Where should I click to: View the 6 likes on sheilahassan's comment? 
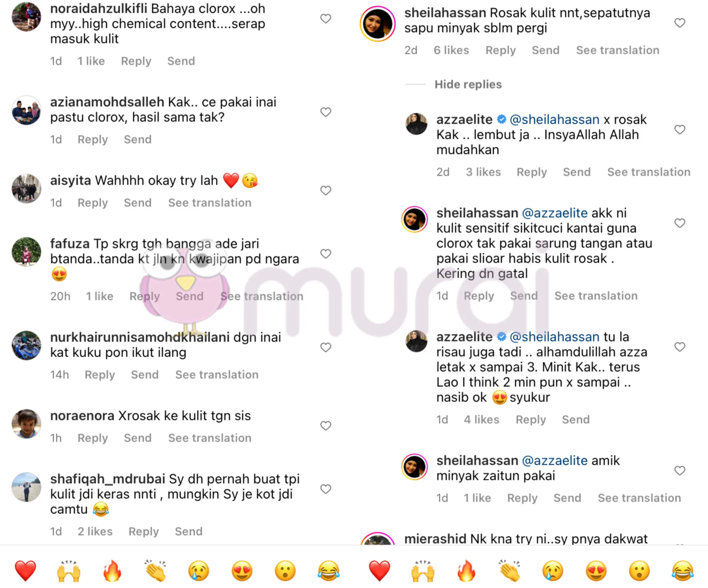pyautogui.click(x=451, y=50)
